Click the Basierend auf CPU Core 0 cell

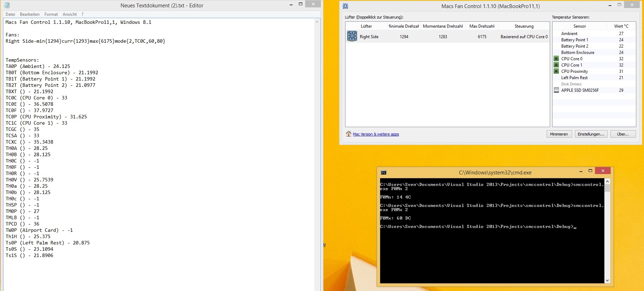click(524, 36)
